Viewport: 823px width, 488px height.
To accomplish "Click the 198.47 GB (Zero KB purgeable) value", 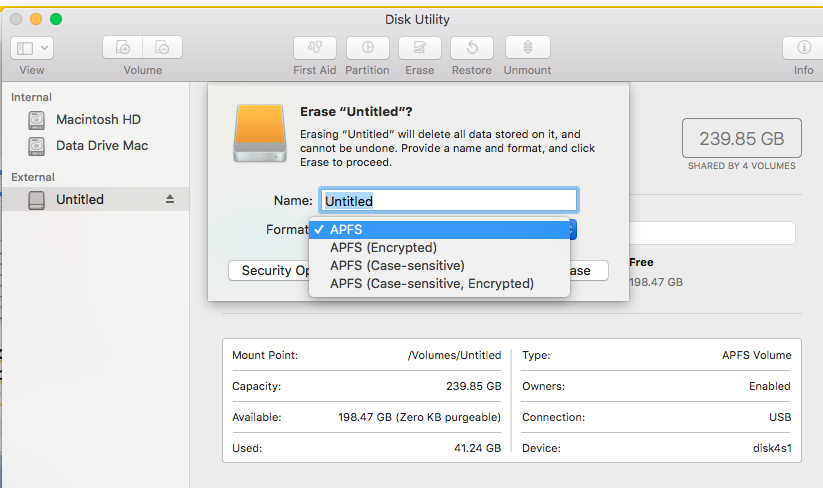I will (419, 417).
